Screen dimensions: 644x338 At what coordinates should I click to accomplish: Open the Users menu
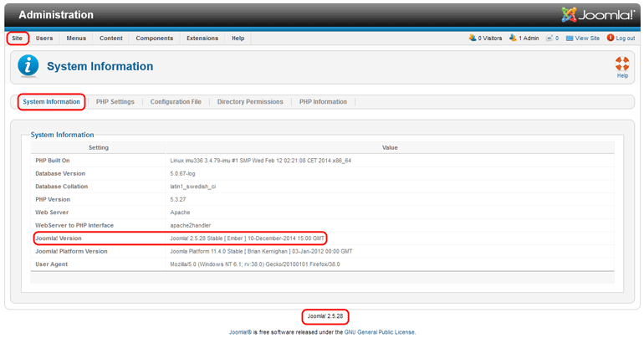pyautogui.click(x=44, y=38)
